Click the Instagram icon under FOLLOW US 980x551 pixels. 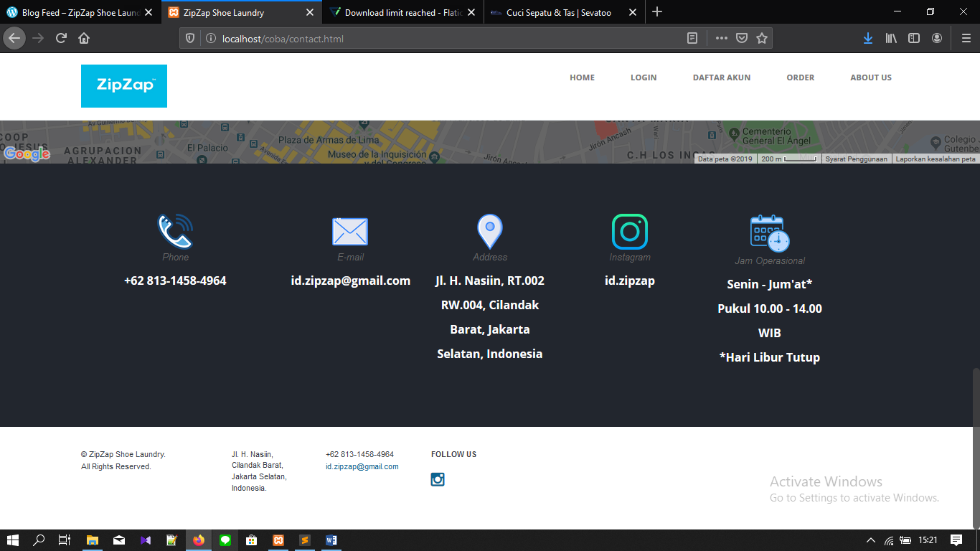coord(438,479)
